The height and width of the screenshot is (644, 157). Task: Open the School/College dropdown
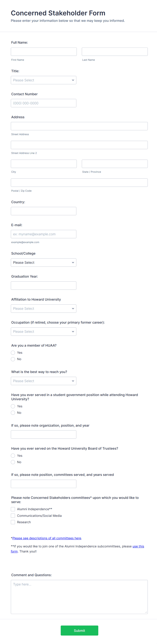[x=43, y=262]
